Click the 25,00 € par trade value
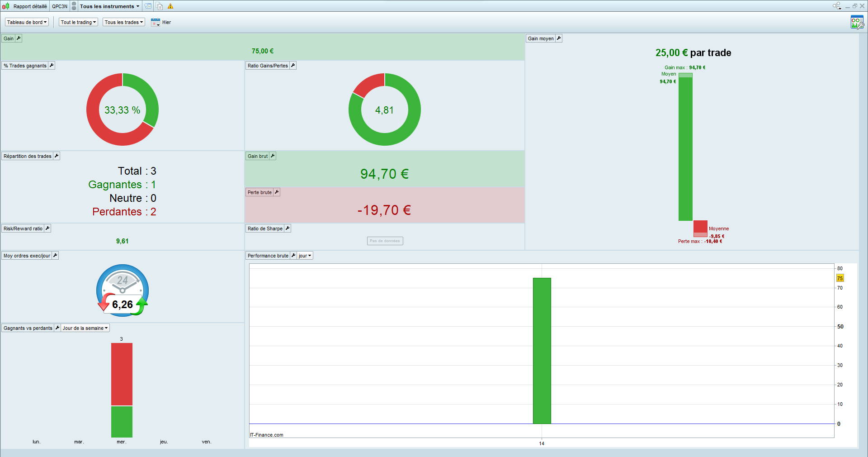868x457 pixels. [x=693, y=53]
